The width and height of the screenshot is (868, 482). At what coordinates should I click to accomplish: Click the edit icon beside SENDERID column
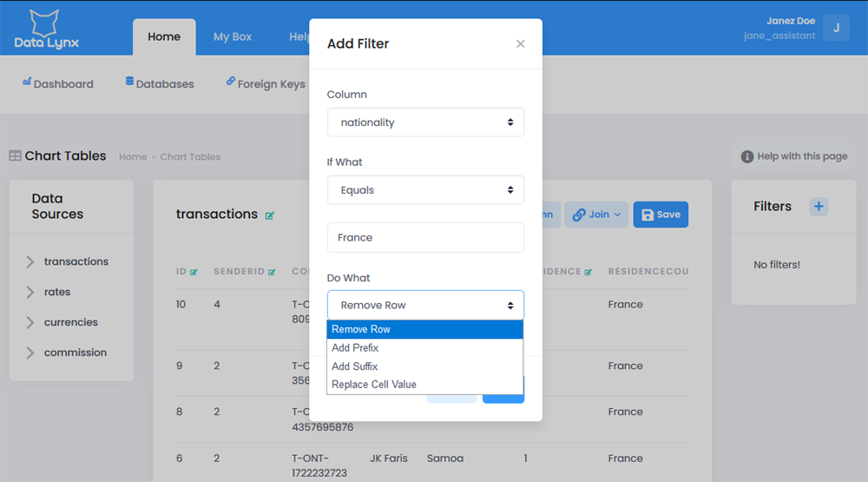272,272
